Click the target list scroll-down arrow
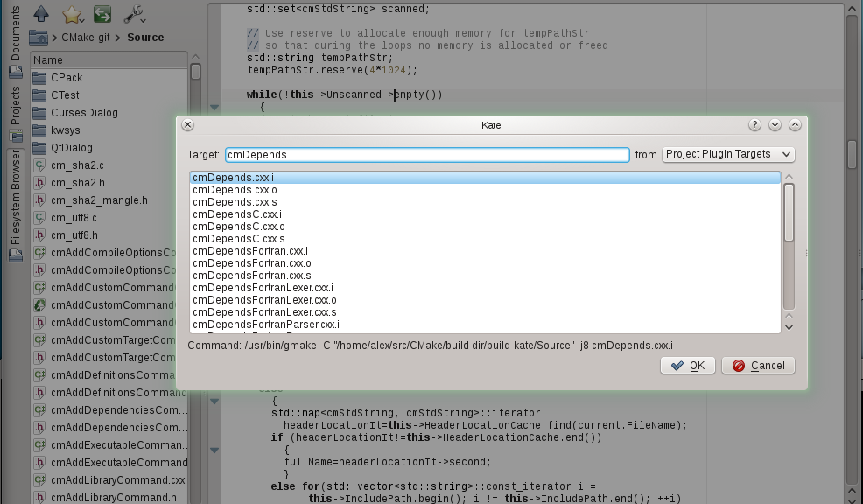The height and width of the screenshot is (504, 863). click(789, 326)
